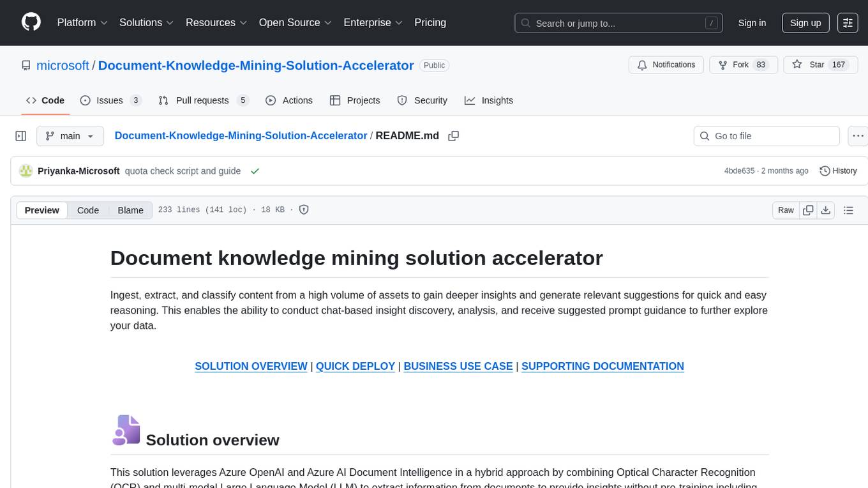
Task: Expand the Platform menu
Action: coord(82,22)
